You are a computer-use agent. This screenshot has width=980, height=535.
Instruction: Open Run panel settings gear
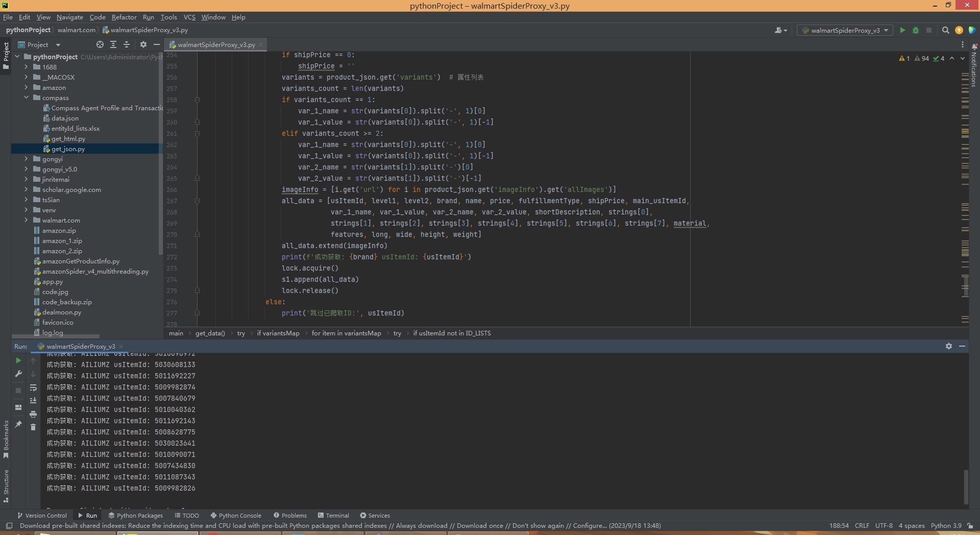(x=949, y=346)
